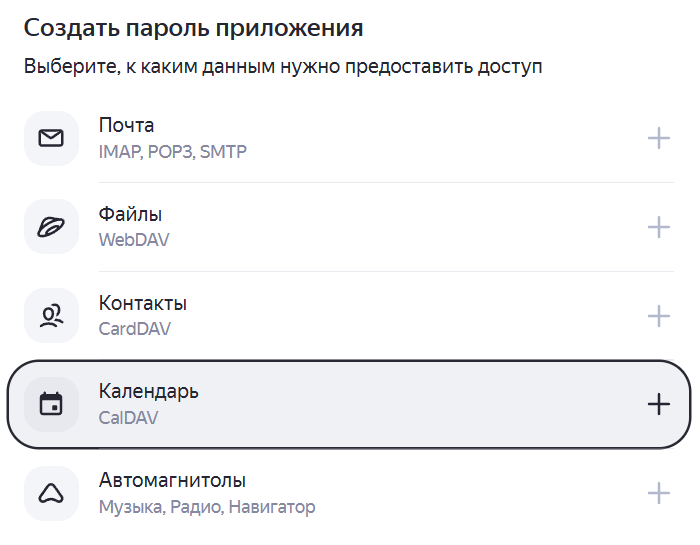The height and width of the screenshot is (545, 700).
Task: Click the Contacts people icon
Action: pos(51,316)
